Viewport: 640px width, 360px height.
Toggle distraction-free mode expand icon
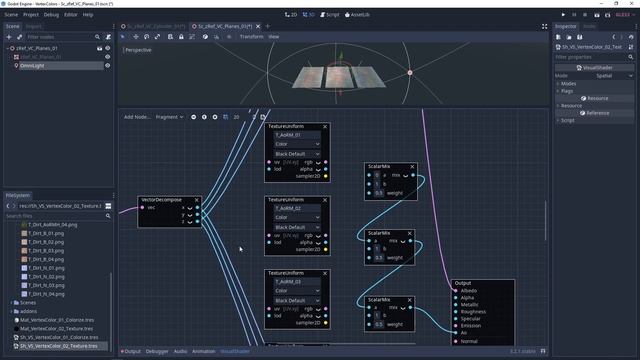[x=544, y=27]
